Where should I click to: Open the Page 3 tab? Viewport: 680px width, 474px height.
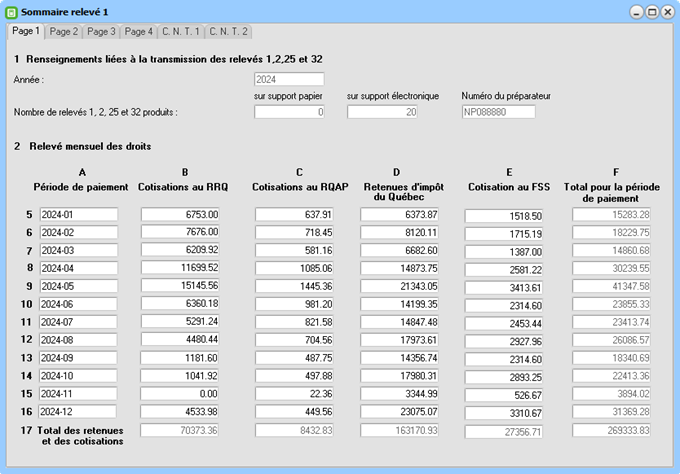tap(101, 32)
